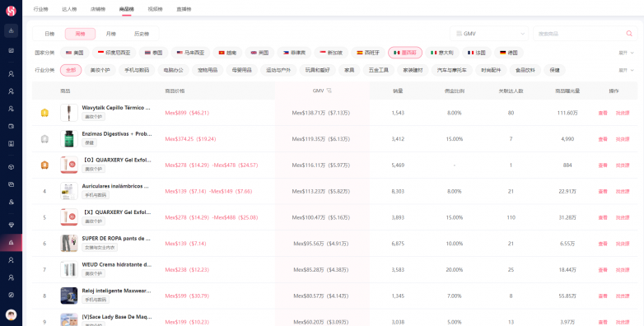Switch to the 视频榜 tab
The height and width of the screenshot is (326, 644).
pos(155,9)
